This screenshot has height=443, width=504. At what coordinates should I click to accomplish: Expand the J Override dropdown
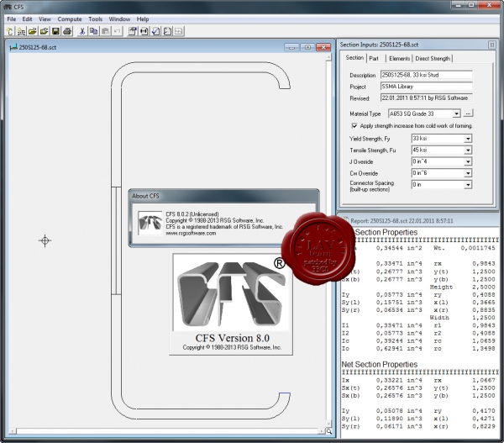(468, 162)
